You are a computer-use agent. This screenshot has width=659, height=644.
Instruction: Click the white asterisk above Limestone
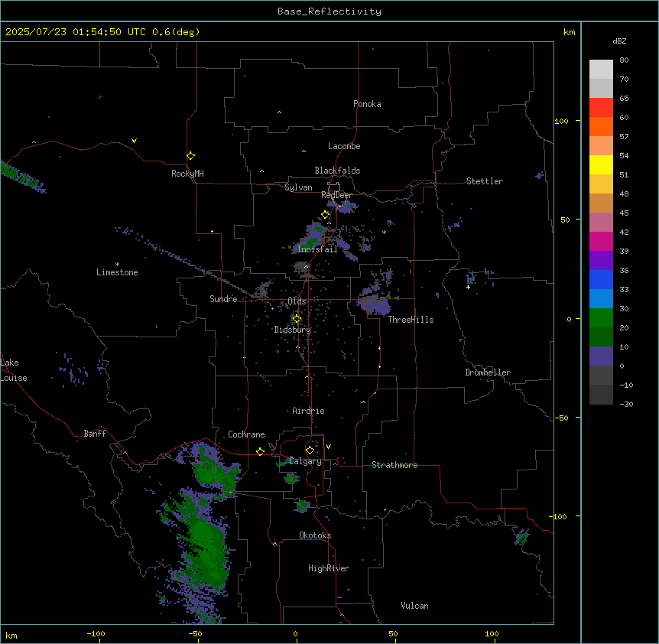point(117,264)
